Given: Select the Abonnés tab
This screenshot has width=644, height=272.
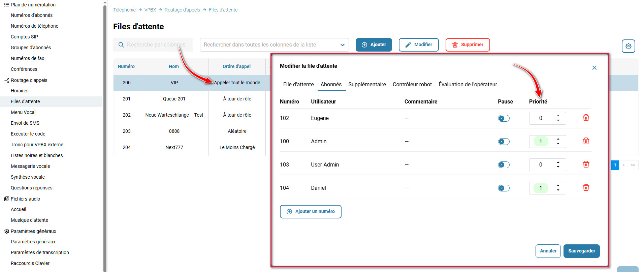Looking at the screenshot, I should point(331,84).
